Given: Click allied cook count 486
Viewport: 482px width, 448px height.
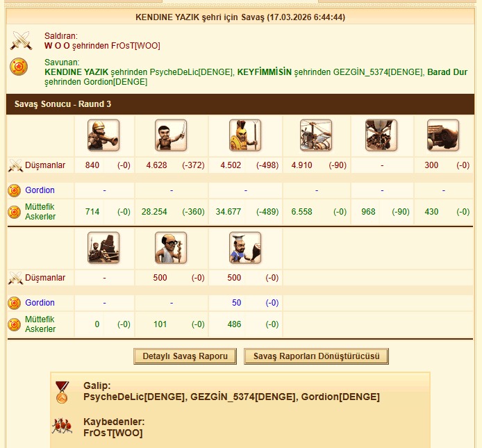Looking at the screenshot, I should (234, 324).
